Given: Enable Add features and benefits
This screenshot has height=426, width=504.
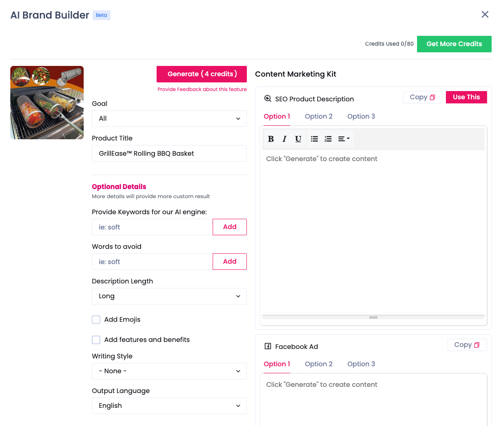Looking at the screenshot, I should 96,339.
